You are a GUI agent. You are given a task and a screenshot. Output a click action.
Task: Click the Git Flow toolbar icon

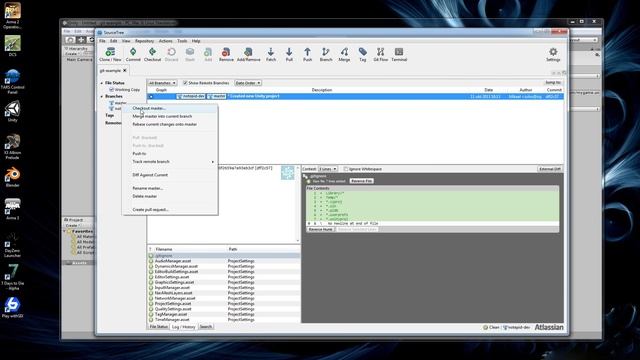(x=380, y=54)
